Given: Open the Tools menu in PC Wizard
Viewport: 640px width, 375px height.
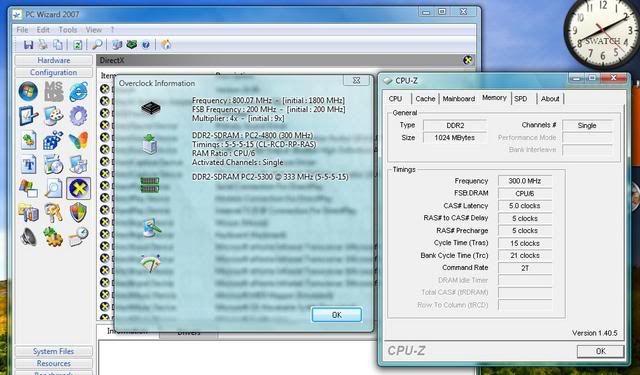Looking at the screenshot, I should pyautogui.click(x=68, y=30).
